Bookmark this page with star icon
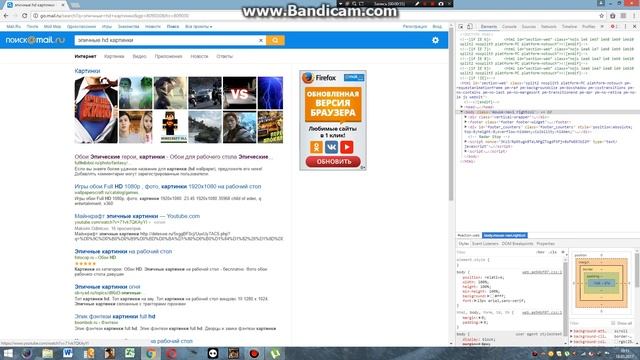640x360 pixels. pyautogui.click(x=601, y=16)
